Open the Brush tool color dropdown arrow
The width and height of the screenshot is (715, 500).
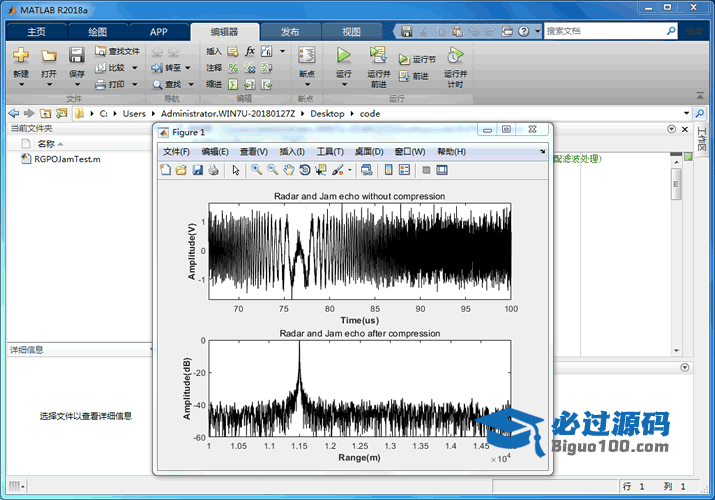coord(349,170)
